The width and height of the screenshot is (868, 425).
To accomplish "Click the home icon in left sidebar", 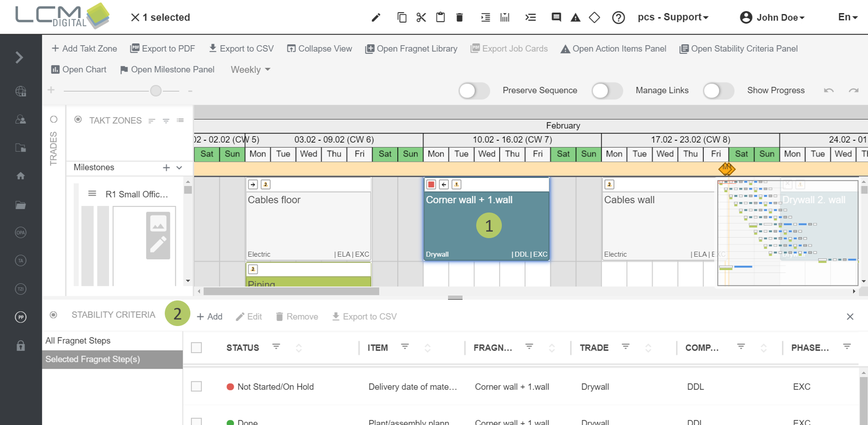I will 21,176.
